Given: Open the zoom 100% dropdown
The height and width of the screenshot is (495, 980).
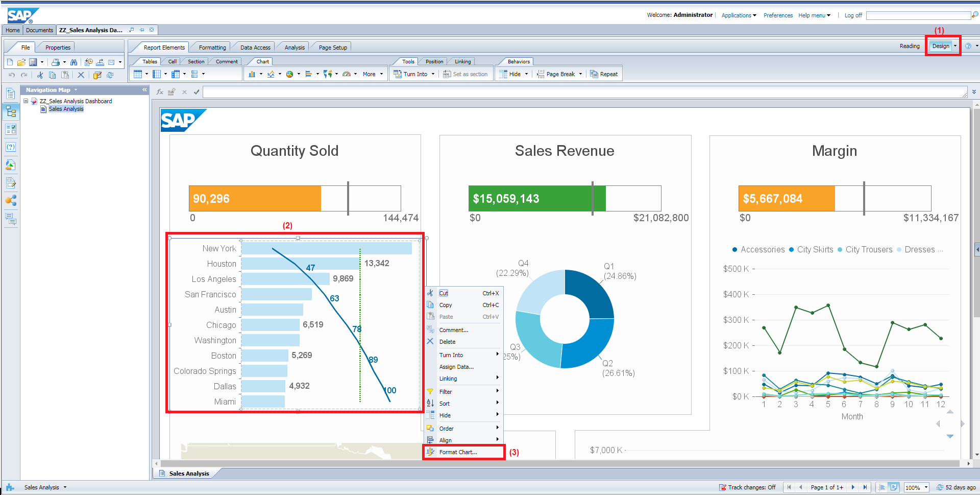Looking at the screenshot, I should click(926, 487).
